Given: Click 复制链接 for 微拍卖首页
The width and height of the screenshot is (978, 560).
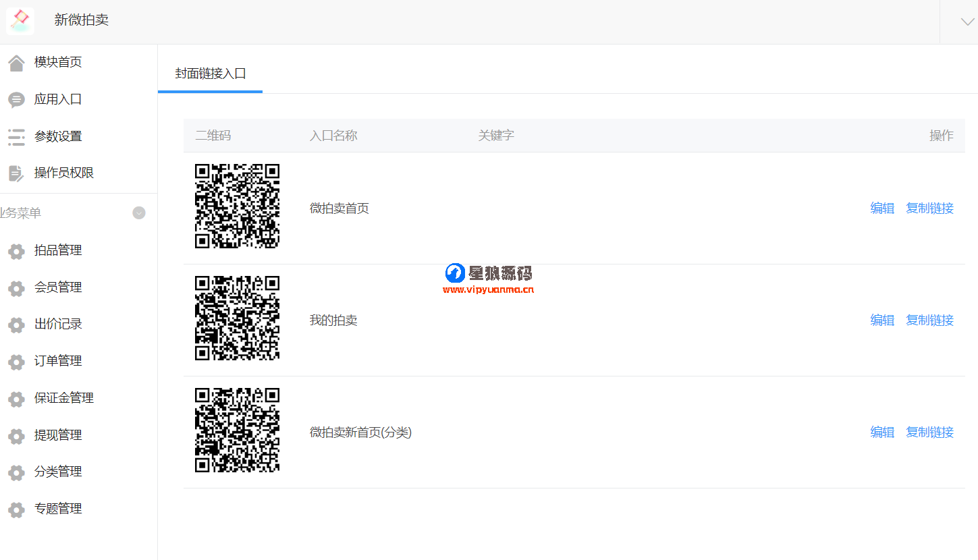Looking at the screenshot, I should coord(929,208).
